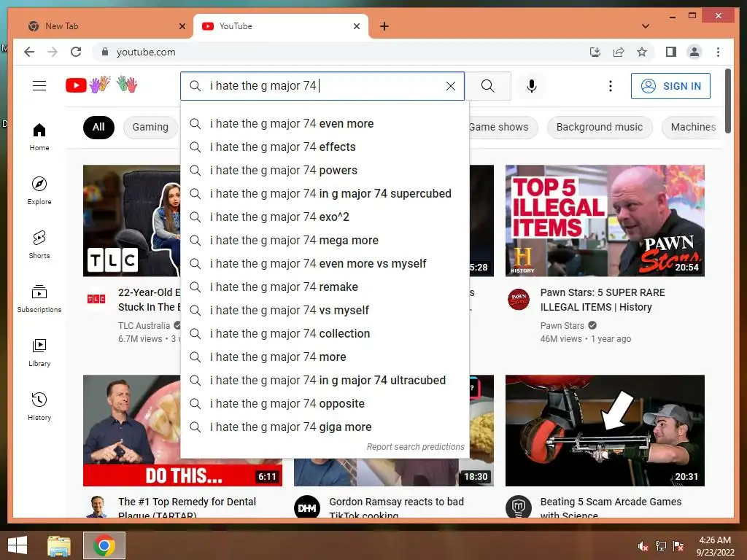Bookmark this tab with star

tap(642, 52)
